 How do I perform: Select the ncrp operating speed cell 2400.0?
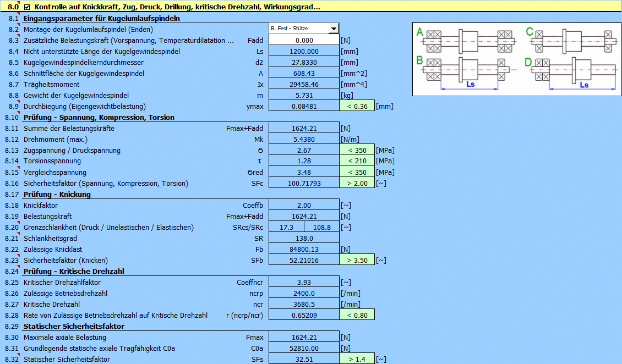[304, 293]
